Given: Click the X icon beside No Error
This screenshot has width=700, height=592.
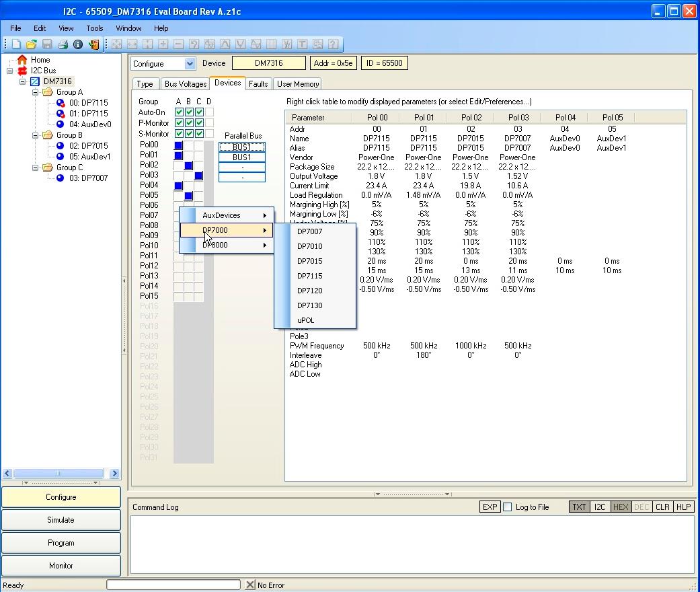Looking at the screenshot, I should tap(250, 585).
